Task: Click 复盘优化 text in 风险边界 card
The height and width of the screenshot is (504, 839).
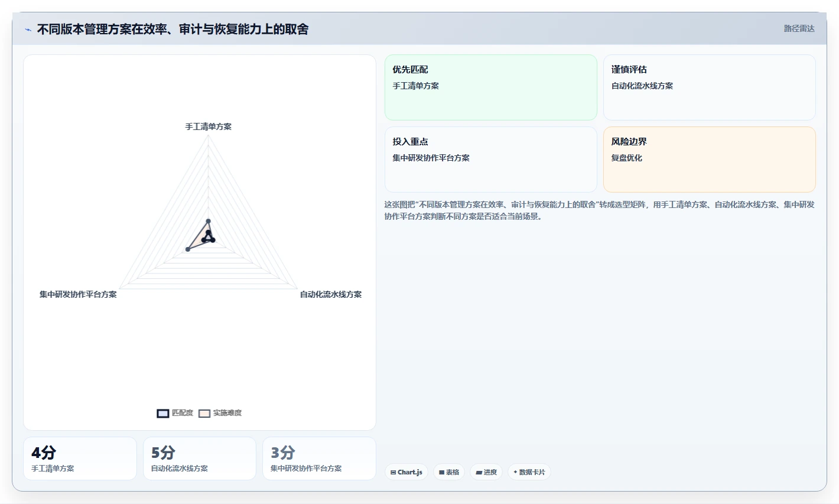Action: coord(626,158)
